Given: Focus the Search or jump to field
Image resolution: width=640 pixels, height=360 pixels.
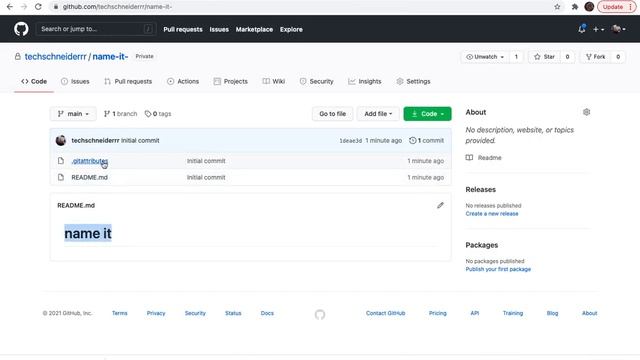Looking at the screenshot, I should 96,29.
